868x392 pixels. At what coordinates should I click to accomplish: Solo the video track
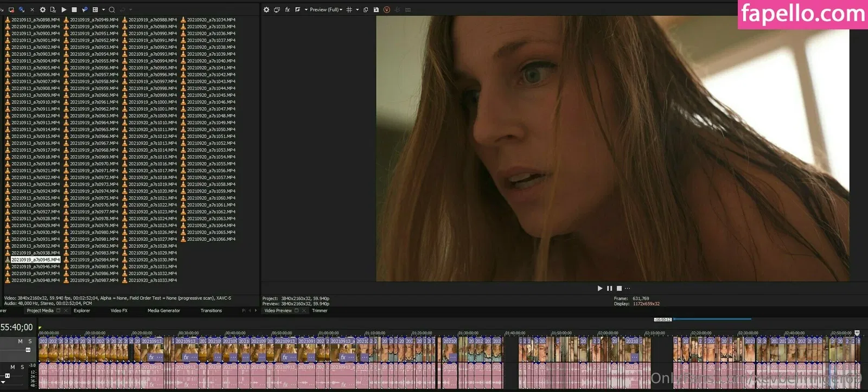(30, 342)
